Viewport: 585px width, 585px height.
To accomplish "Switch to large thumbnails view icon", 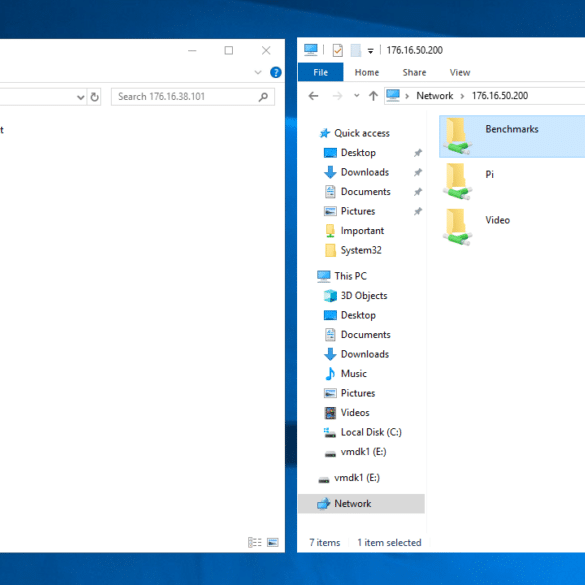I will (273, 542).
